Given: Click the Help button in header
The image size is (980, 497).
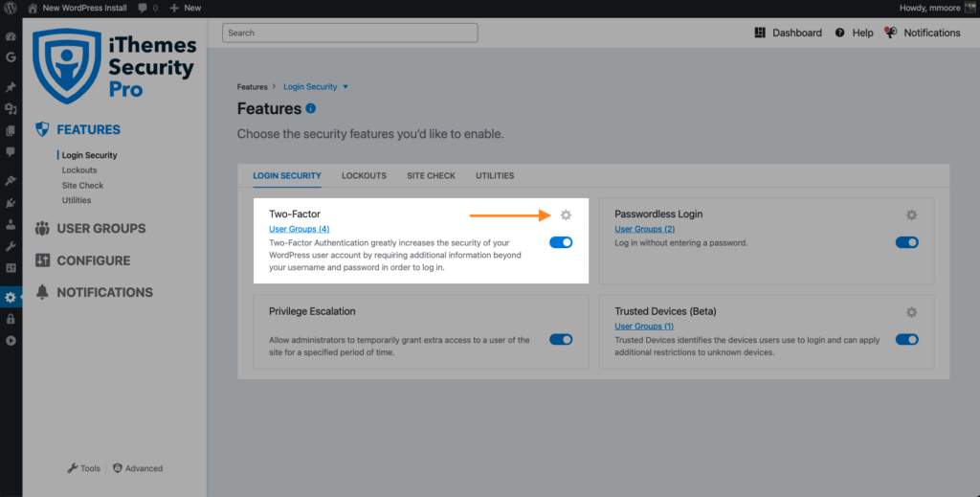Looking at the screenshot, I should [x=854, y=33].
